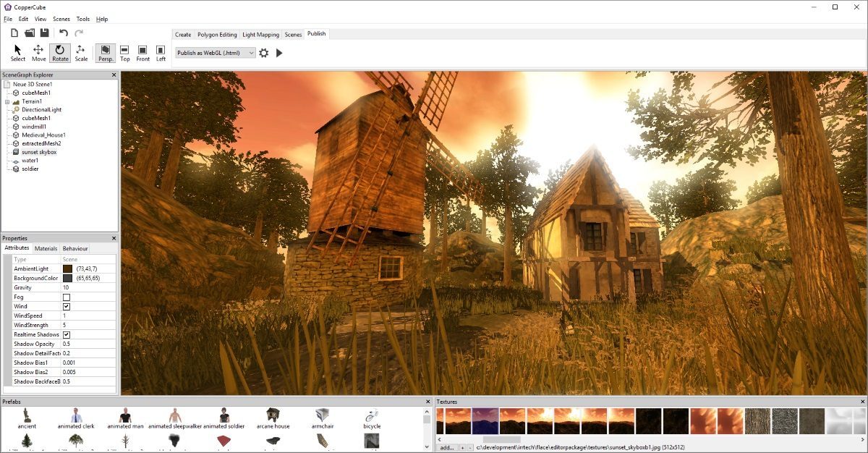Open publish settings gear

click(x=264, y=53)
